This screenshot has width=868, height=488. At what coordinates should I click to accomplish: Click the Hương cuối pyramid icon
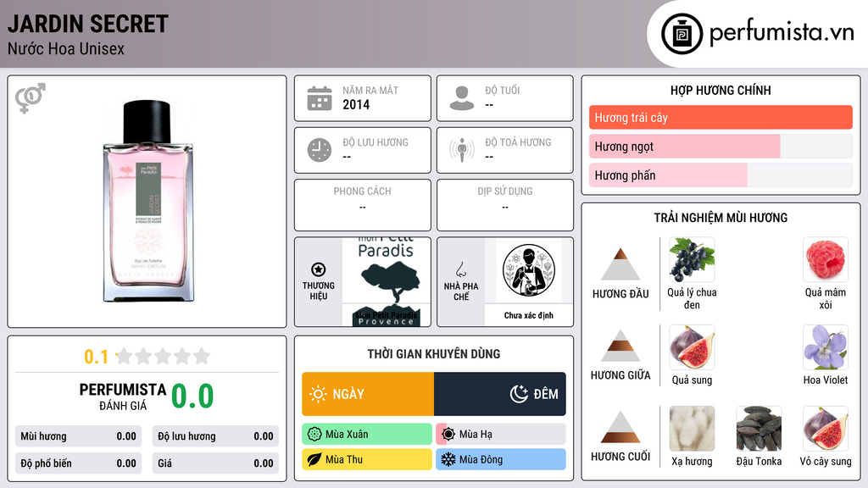click(x=620, y=427)
